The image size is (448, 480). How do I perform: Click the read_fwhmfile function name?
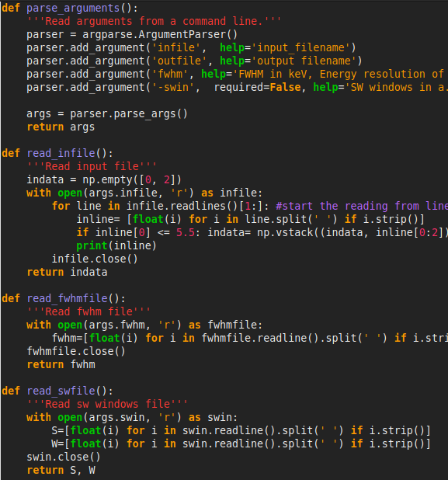coord(67,298)
